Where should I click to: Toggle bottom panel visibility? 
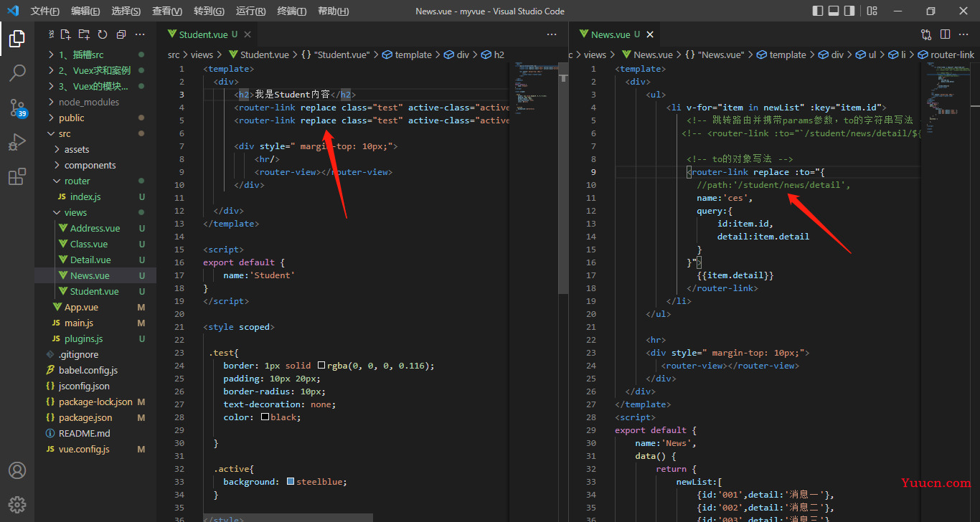[x=834, y=11]
